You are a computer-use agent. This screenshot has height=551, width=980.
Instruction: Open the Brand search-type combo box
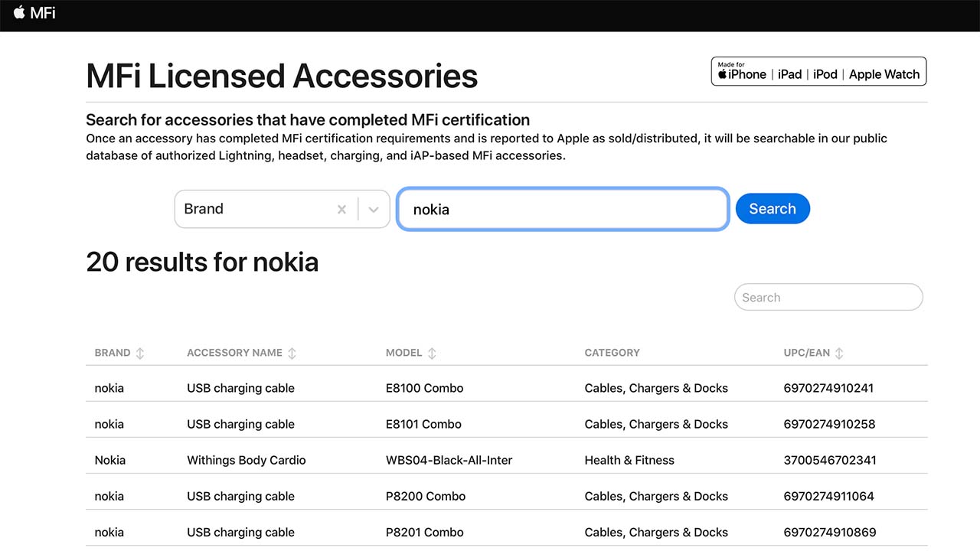pos(282,209)
